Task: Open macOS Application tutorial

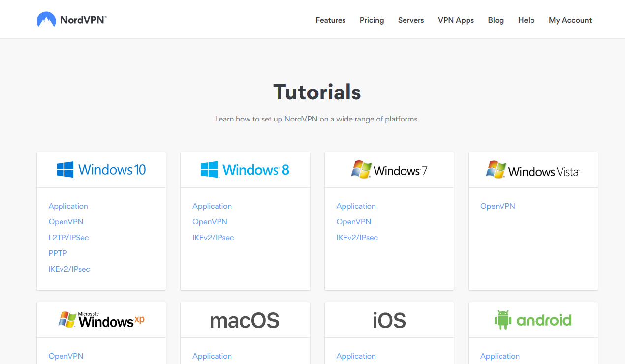Action: [212, 356]
